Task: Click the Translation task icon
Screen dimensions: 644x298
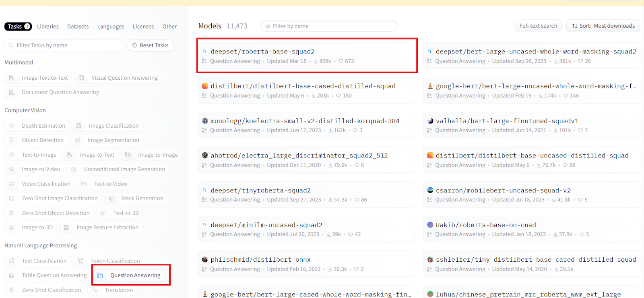Action: click(95, 290)
